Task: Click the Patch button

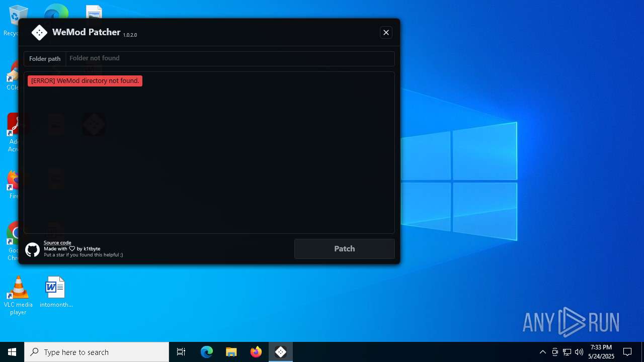Action: tap(345, 249)
